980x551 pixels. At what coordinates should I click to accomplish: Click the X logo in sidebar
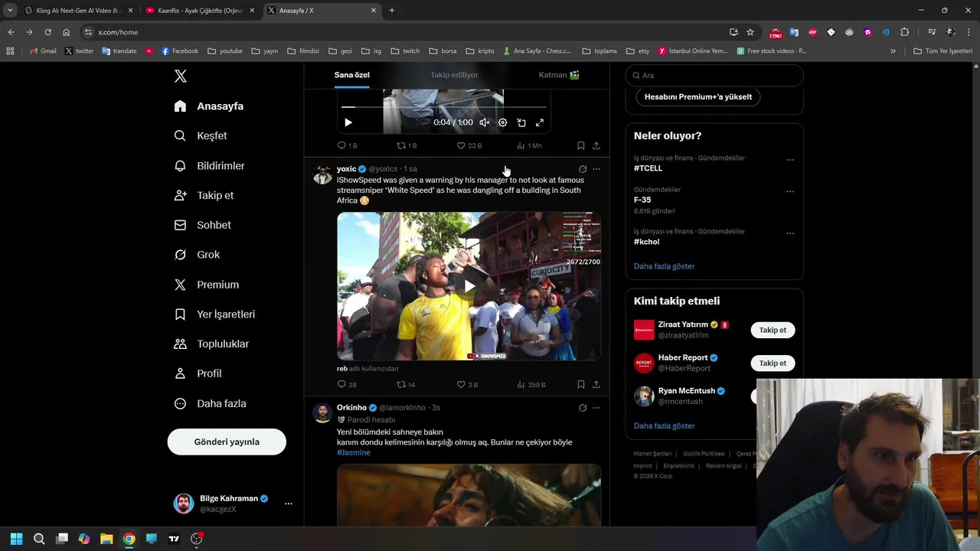[181, 76]
